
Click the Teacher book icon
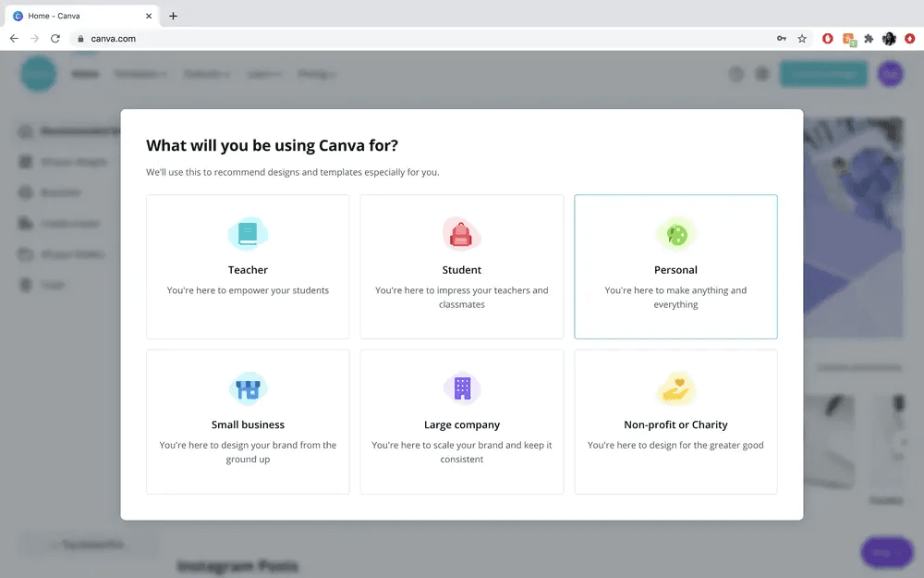[x=248, y=234]
